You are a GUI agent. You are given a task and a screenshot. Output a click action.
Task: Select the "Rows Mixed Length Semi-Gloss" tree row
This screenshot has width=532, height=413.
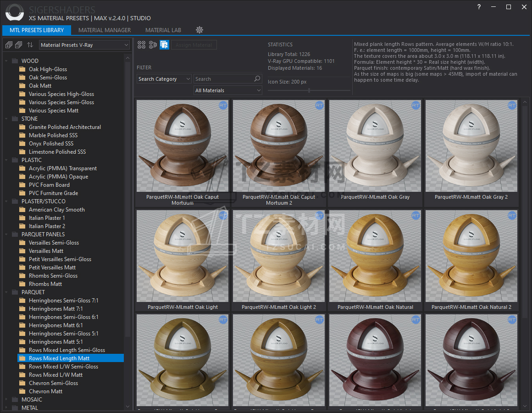pos(71,350)
